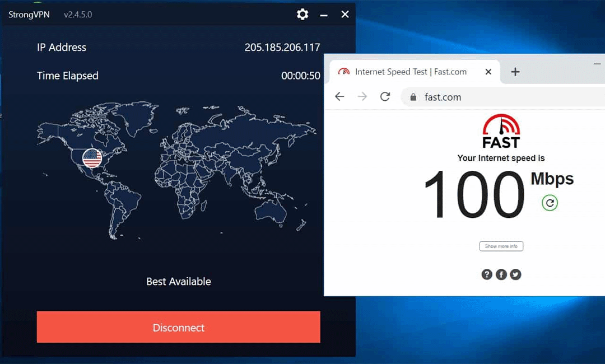This screenshot has height=364, width=605.
Task: Open StrongVPN settings gear
Action: coord(302,15)
